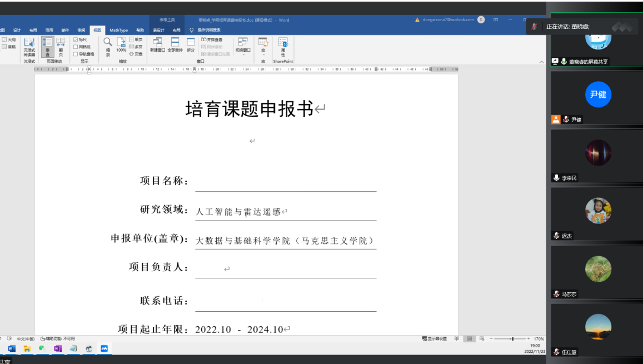Open SharePoint Properties (属性)

click(x=283, y=47)
